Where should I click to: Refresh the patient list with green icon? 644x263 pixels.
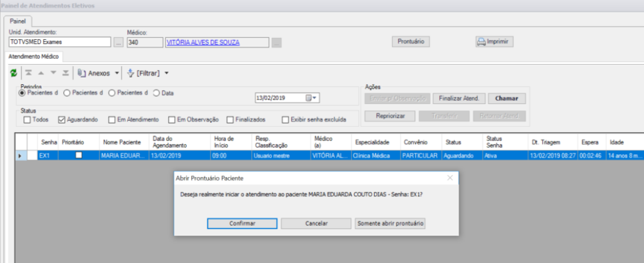coord(13,73)
